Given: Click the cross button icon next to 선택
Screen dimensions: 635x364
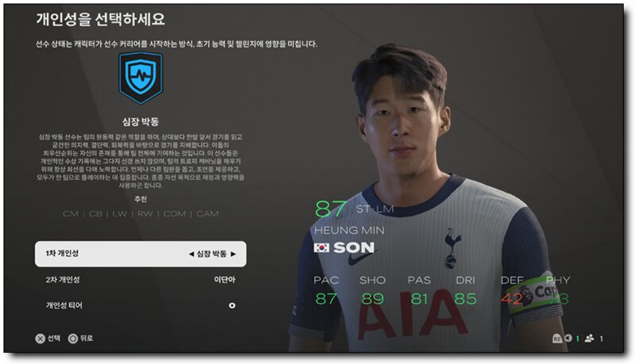Looking at the screenshot, I should point(40,339).
